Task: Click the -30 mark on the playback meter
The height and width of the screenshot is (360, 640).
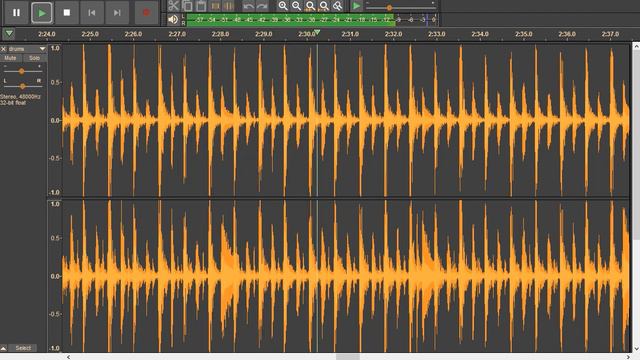Action: (311, 19)
